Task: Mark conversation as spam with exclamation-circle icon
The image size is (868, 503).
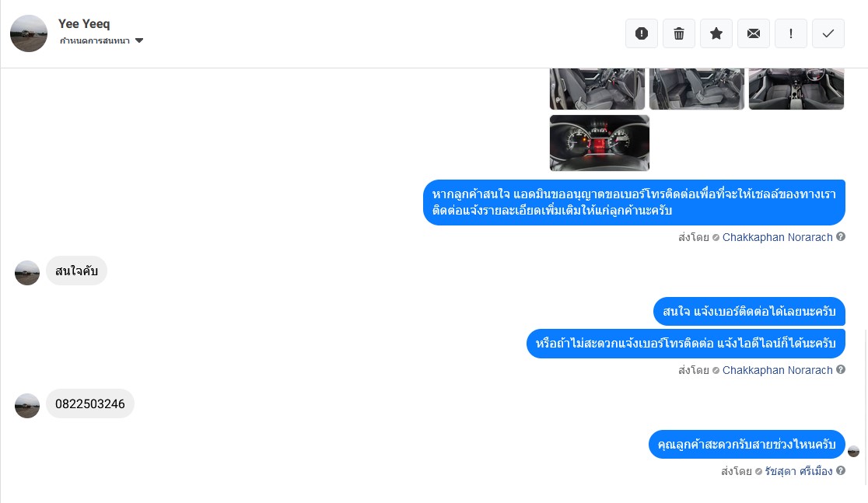Action: 642,33
